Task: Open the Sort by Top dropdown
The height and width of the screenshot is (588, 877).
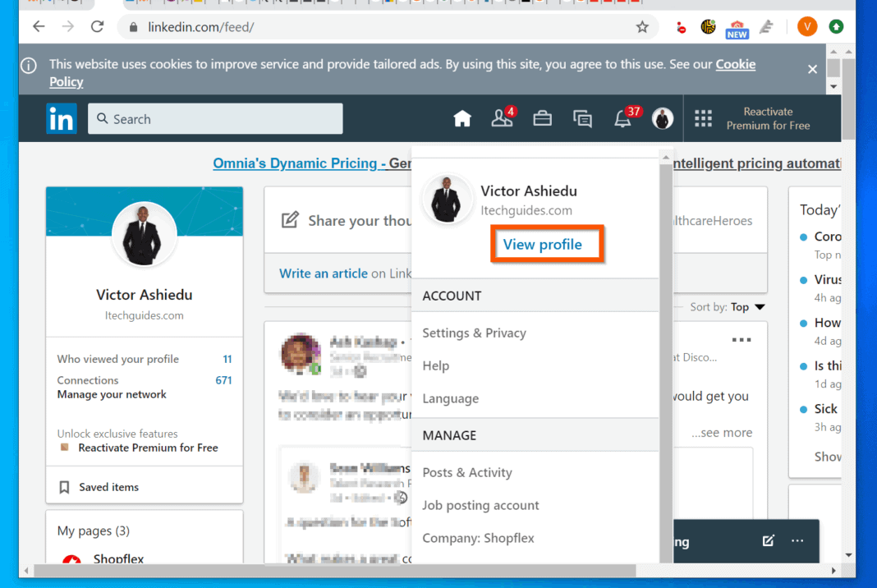Action: 748,306
